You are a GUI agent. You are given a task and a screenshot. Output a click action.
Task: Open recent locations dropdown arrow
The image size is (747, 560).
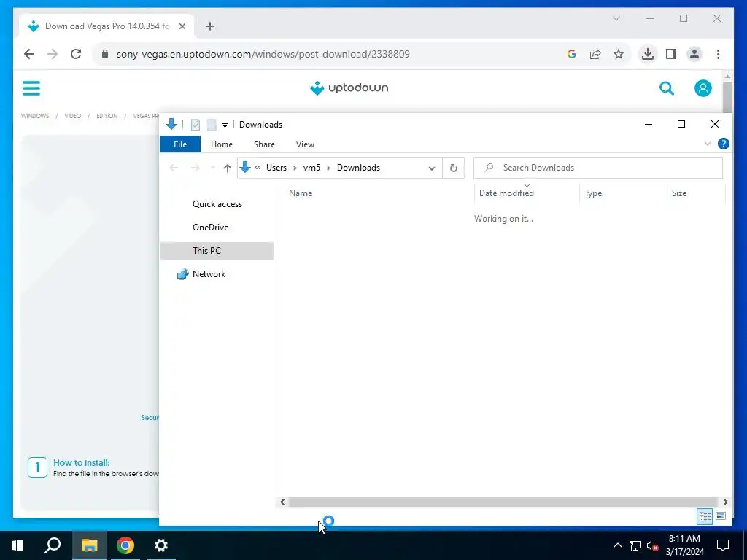(x=212, y=168)
